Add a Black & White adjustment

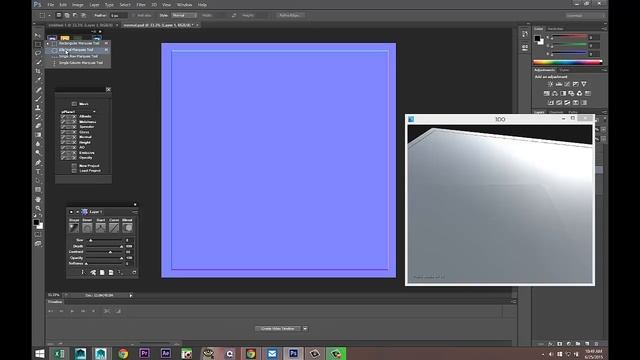(x=563, y=93)
